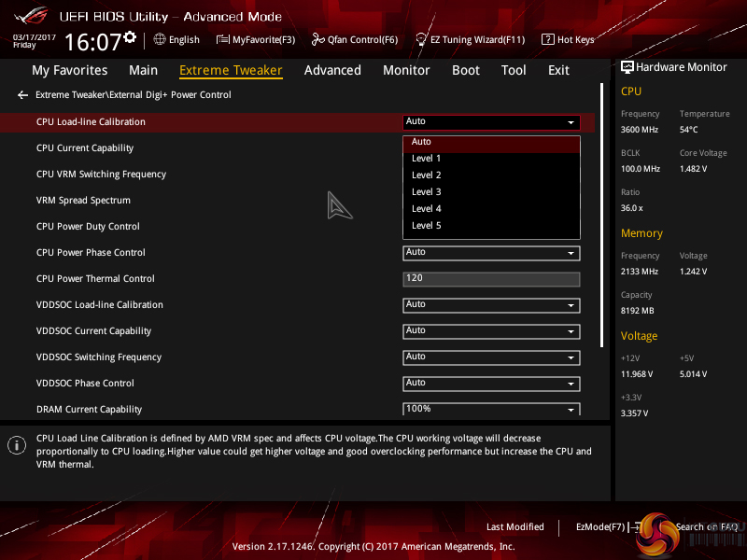
Task: Select Auto in the open dropdown list
Action: (422, 142)
